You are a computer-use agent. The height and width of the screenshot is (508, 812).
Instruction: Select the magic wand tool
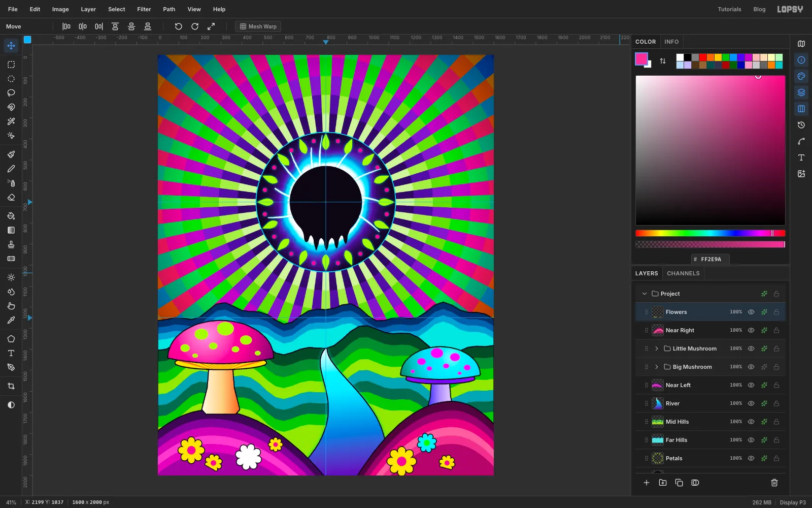tap(11, 121)
